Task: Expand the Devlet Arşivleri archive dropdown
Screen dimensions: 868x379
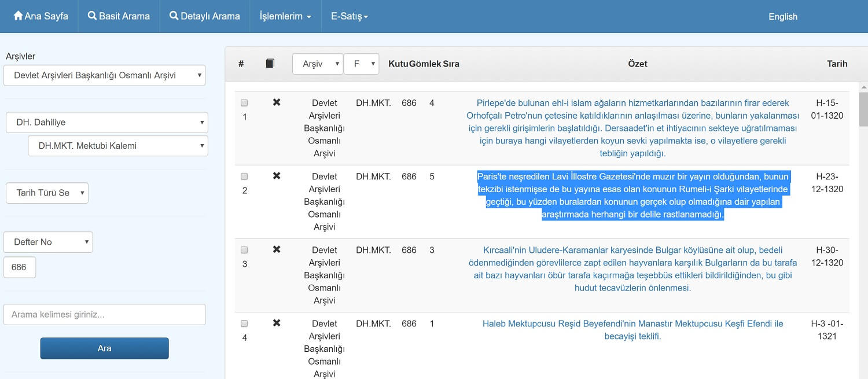Action: [105, 75]
